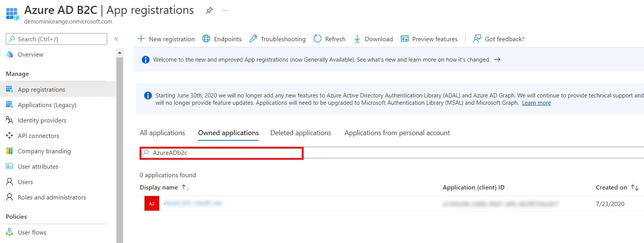Click the Users person icon
644x243 pixels.
pos(10,182)
